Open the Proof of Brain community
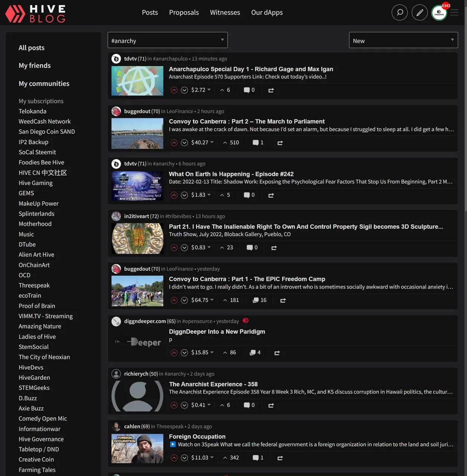 pos(37,306)
